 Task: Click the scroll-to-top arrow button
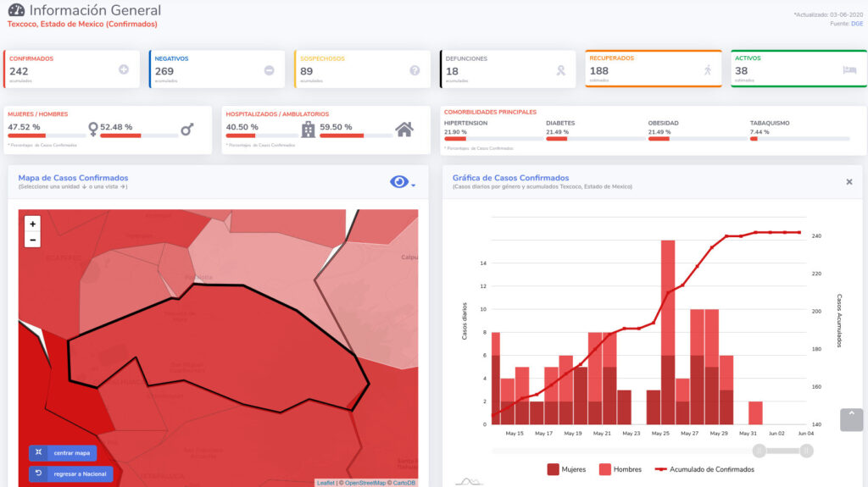(x=851, y=419)
